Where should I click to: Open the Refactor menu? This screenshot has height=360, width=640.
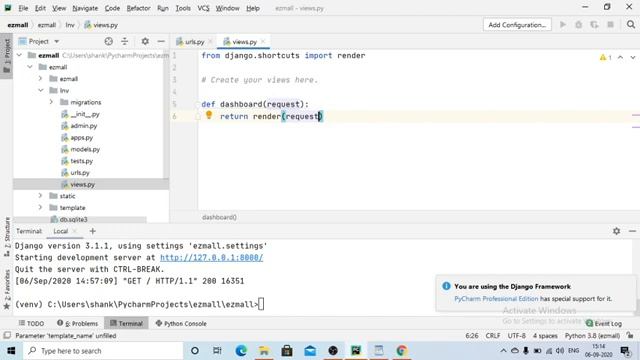[x=138, y=8]
